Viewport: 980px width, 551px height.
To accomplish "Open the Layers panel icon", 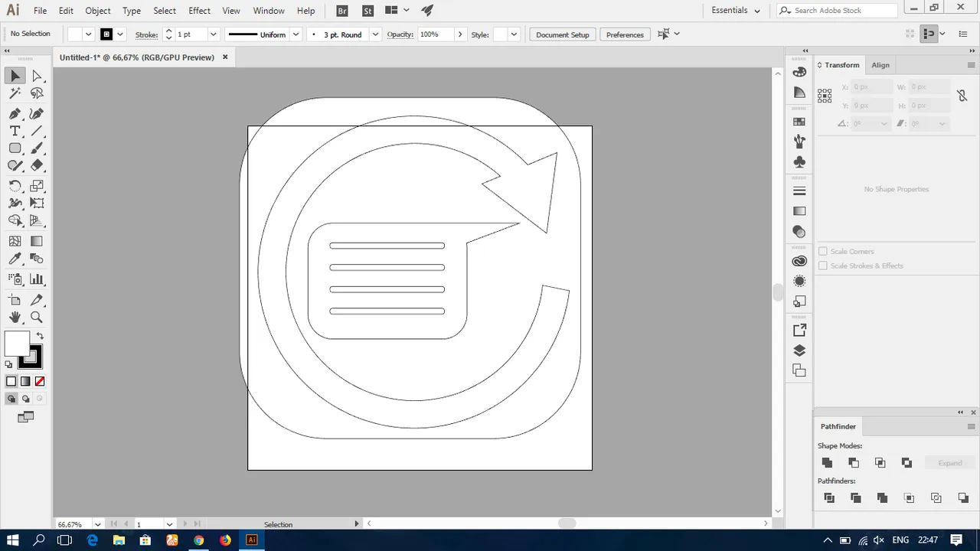I will point(799,350).
